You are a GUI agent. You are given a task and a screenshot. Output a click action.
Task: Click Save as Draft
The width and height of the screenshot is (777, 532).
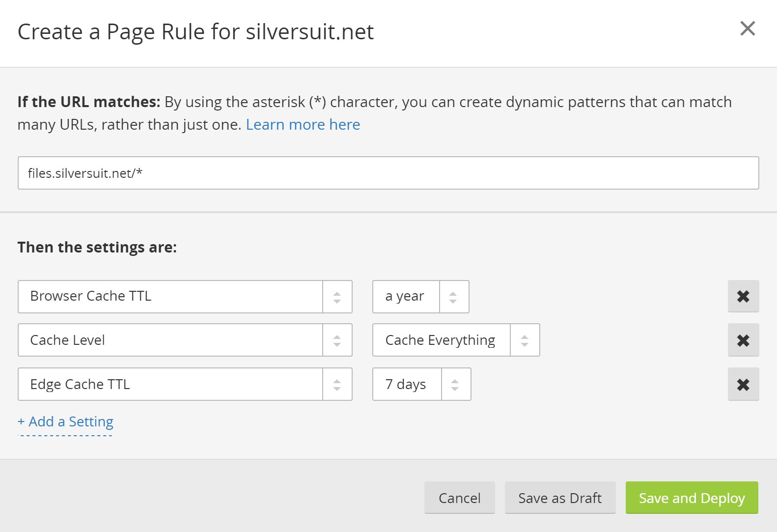pos(560,498)
